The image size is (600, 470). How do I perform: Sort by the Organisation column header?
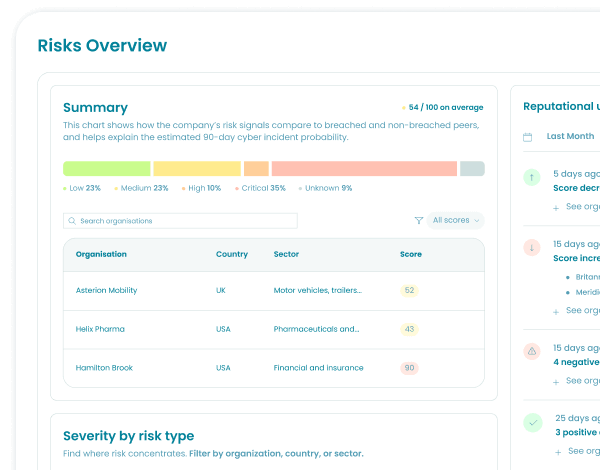(101, 254)
